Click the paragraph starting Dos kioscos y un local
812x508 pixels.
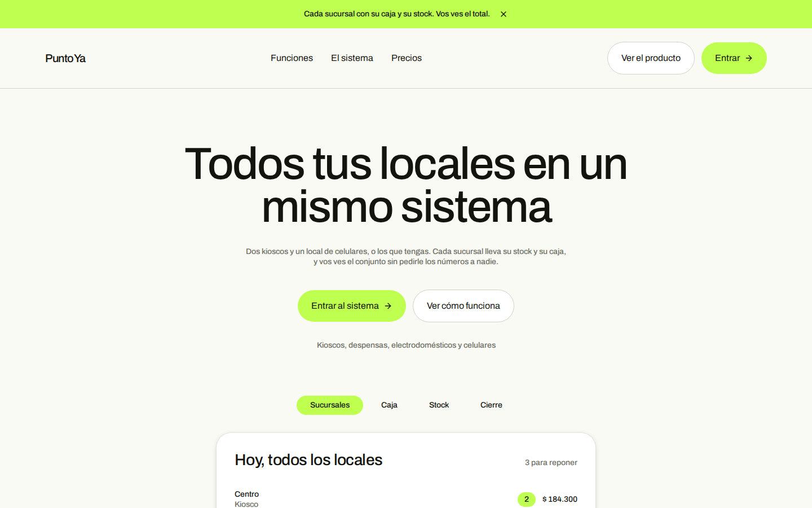pos(406,256)
